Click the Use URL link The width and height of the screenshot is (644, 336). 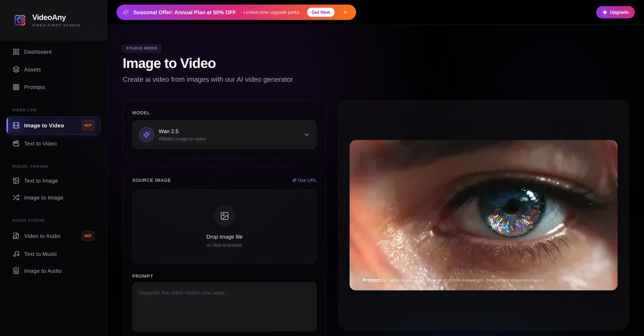[304, 180]
